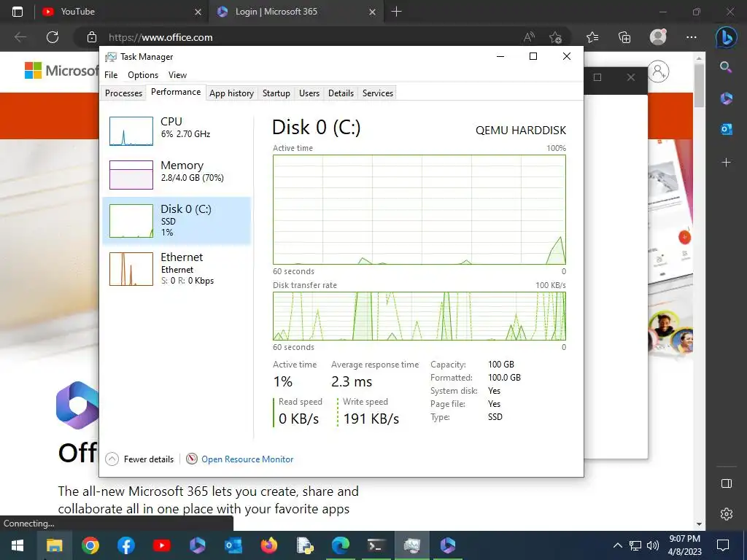Open a new browser tab
Viewport: 747px width, 560px height.
[x=396, y=12]
